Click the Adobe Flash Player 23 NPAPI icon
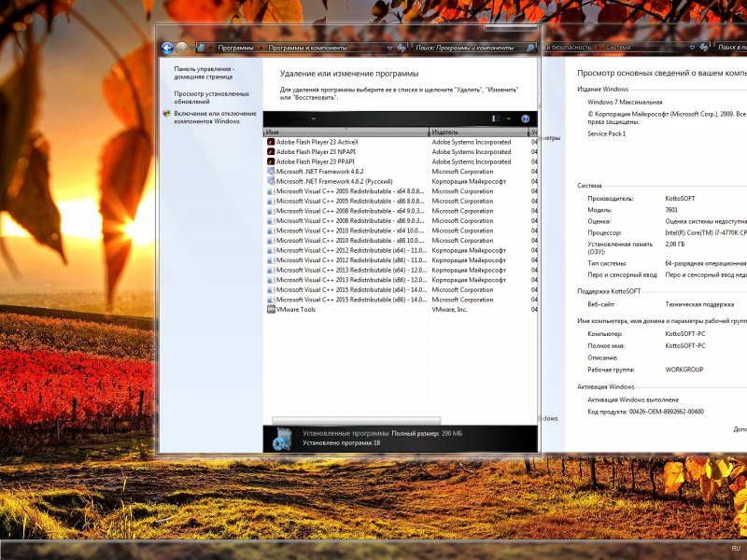This screenshot has height=560, width=747. click(x=271, y=152)
